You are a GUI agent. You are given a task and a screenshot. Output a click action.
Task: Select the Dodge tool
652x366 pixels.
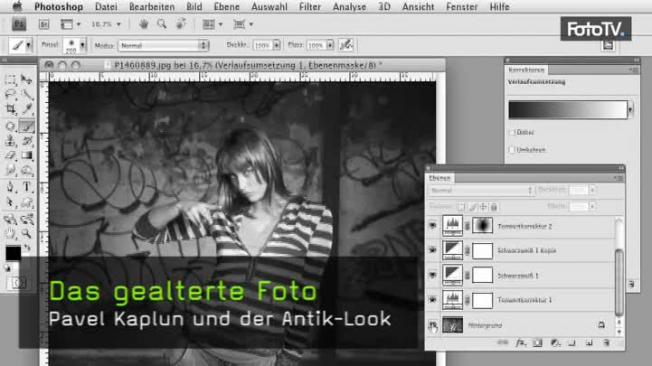27,171
